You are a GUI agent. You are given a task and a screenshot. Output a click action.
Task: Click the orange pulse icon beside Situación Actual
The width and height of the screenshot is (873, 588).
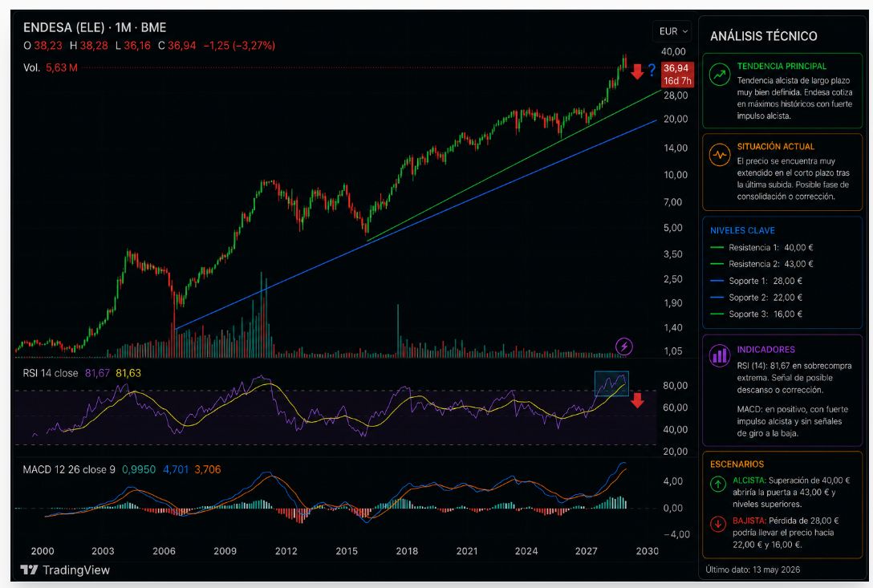click(719, 155)
